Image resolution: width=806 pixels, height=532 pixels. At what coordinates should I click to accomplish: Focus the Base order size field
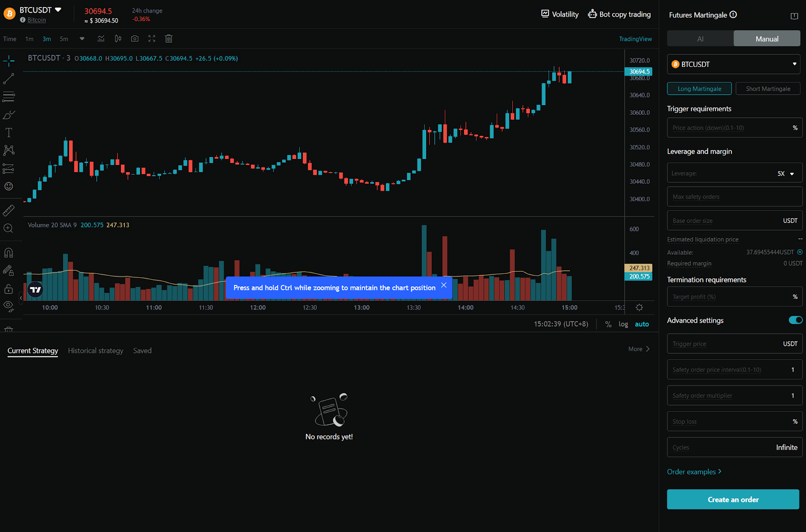pos(735,220)
